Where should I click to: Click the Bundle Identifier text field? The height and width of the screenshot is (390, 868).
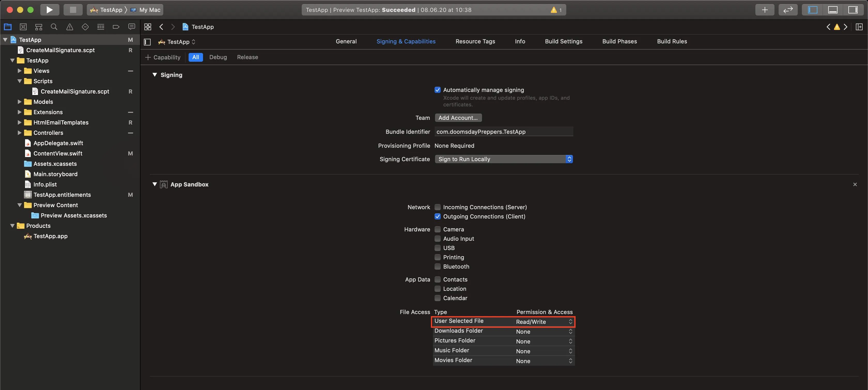(503, 132)
